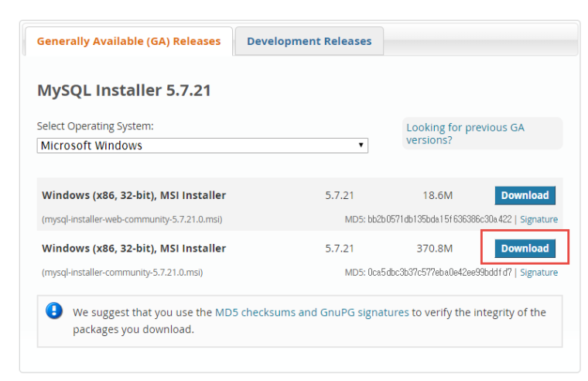Open Signature link for the mysql-installer-web-community file

(538, 220)
